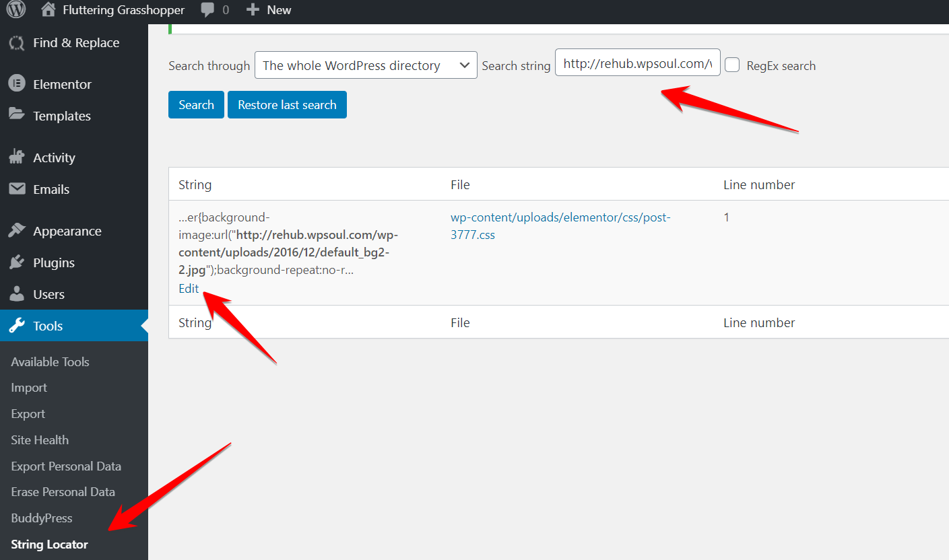Open Site Health page

click(40, 440)
